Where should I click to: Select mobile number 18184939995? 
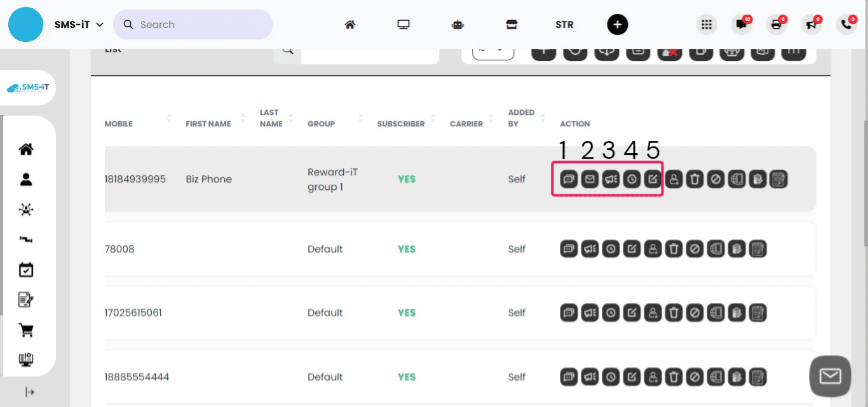135,179
